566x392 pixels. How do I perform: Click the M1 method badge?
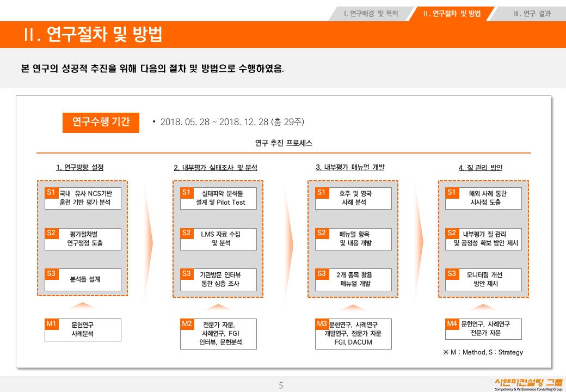51,324
